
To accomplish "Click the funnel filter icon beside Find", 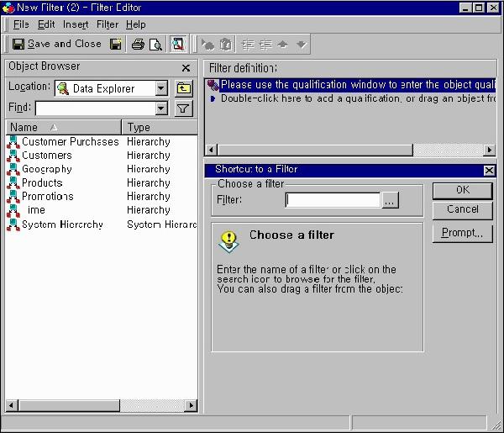I will click(x=184, y=108).
